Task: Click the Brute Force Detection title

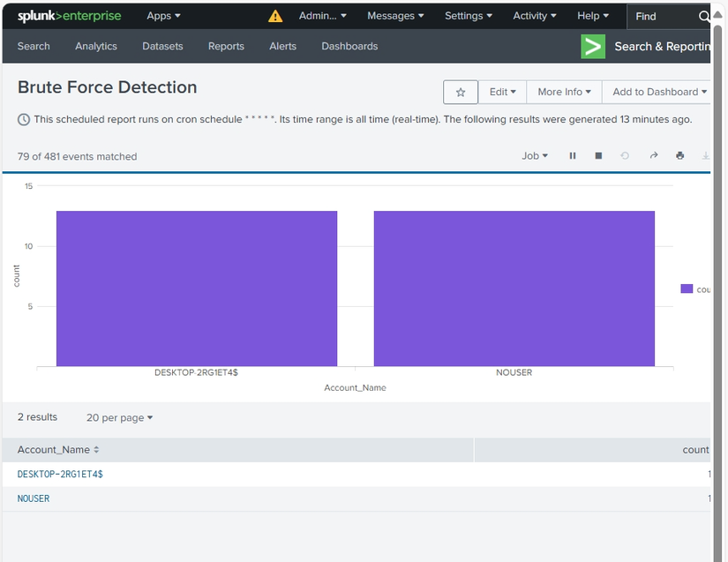Action: pos(108,87)
